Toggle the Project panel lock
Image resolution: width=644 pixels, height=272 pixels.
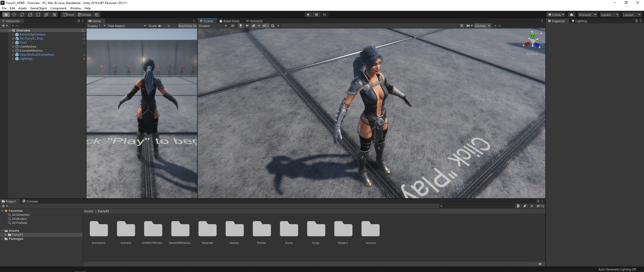[538, 201]
